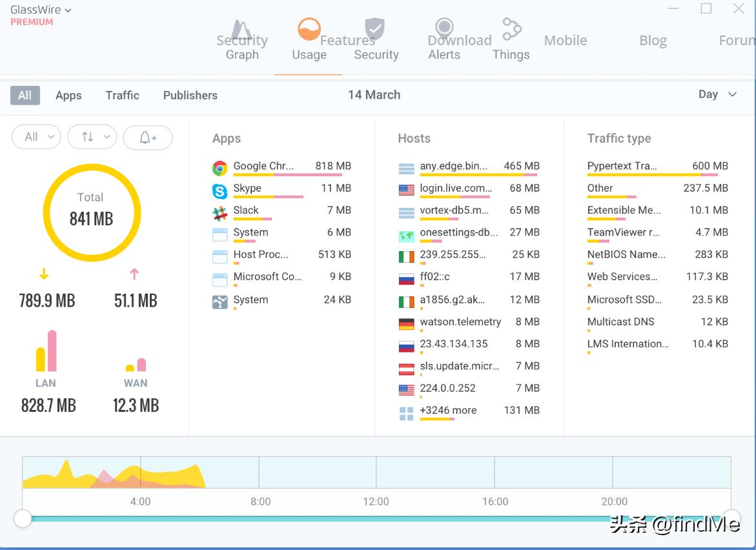The height and width of the screenshot is (550, 756).
Task: Switch to the Publishers tab
Action: click(x=190, y=96)
